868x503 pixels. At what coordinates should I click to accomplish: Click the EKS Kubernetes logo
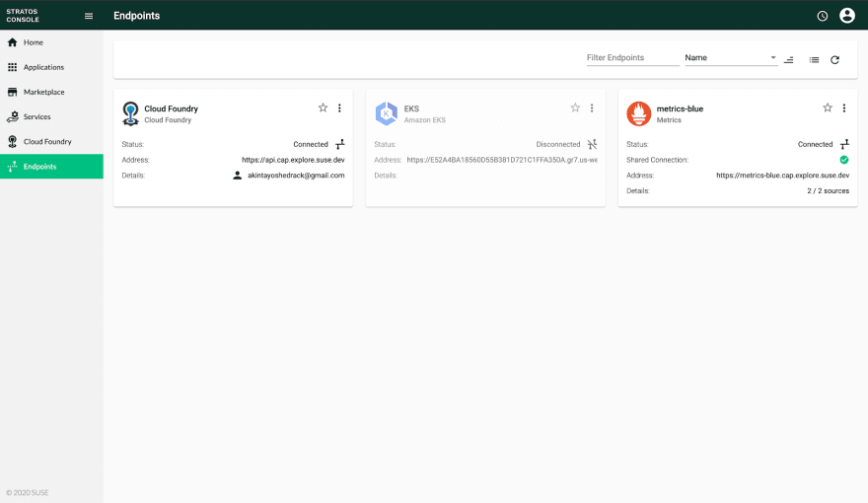(387, 113)
